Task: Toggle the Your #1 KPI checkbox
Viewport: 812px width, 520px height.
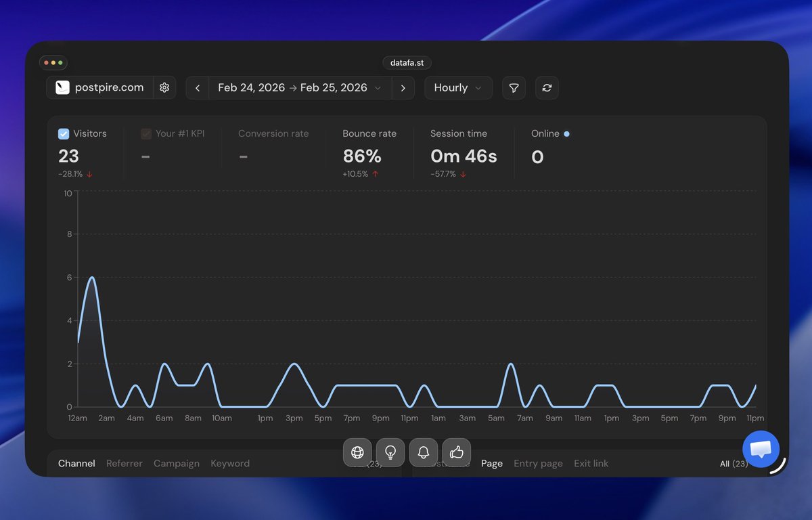Action: [146, 134]
